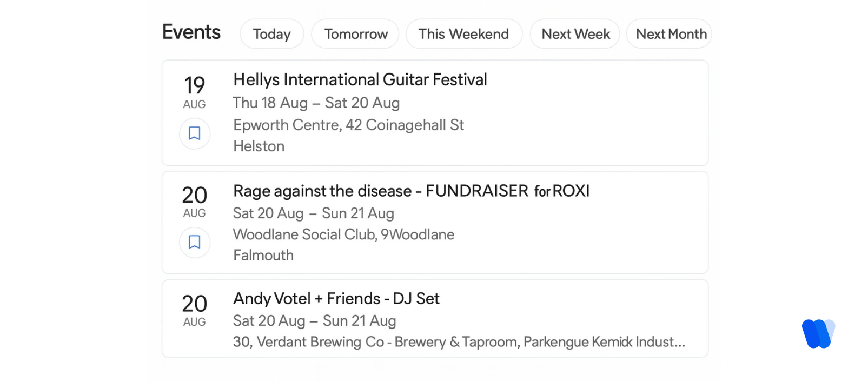Screen dimensions: 868x382
Task: Select the Epworth Centre venue address
Action: [x=348, y=125]
